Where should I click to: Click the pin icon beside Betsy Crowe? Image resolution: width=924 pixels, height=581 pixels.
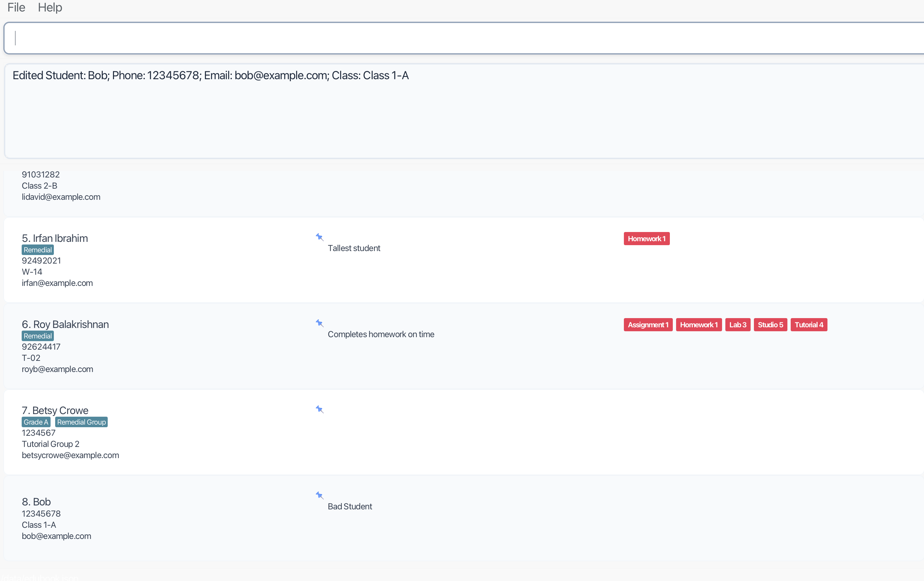tap(319, 409)
